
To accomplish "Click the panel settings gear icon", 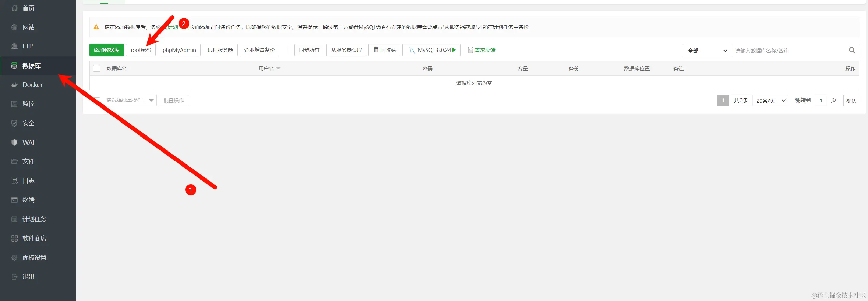I will (x=14, y=258).
